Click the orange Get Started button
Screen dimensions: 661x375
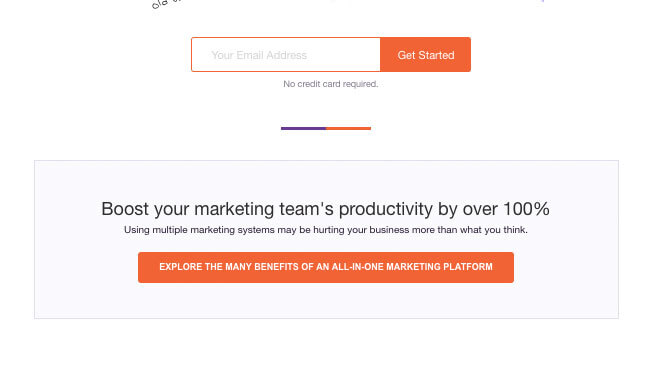click(x=425, y=54)
